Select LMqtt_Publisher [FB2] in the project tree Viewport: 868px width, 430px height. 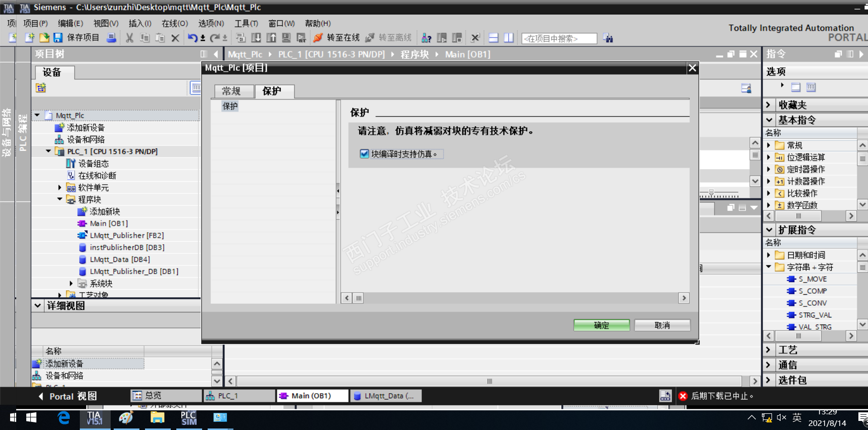[x=127, y=236]
